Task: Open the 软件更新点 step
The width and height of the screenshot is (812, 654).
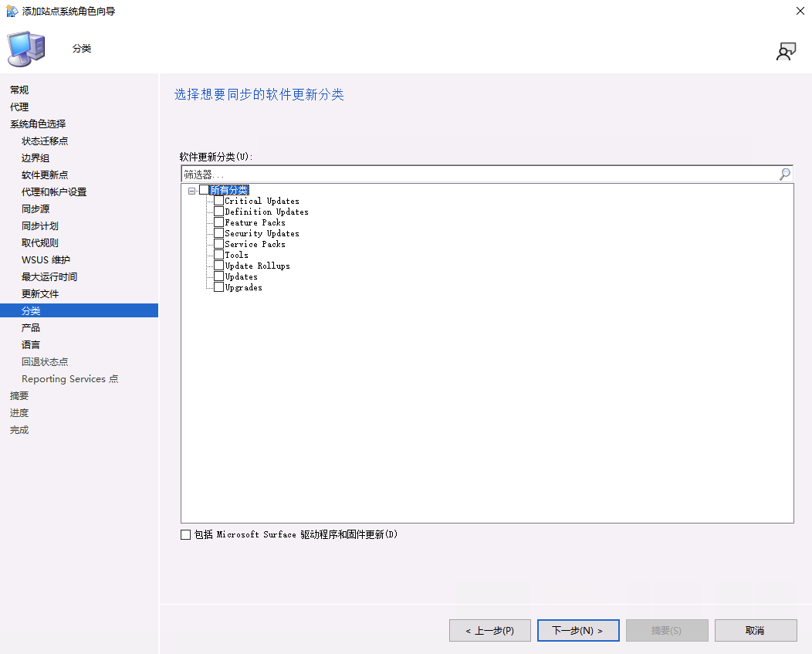Action: 45,175
